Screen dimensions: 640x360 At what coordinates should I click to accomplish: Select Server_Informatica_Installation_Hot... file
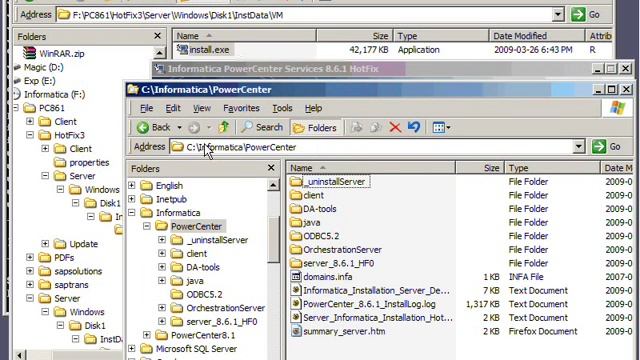(x=371, y=318)
